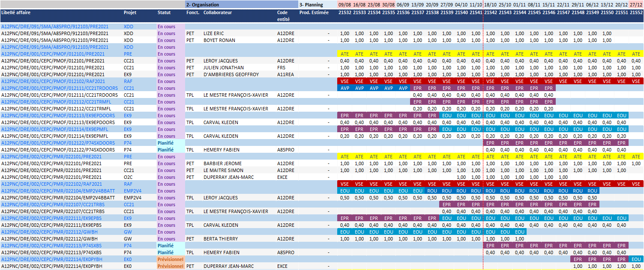Select the 01/11 date header
Image resolution: width=644 pixels, height=270 pixels.
coord(520,5)
